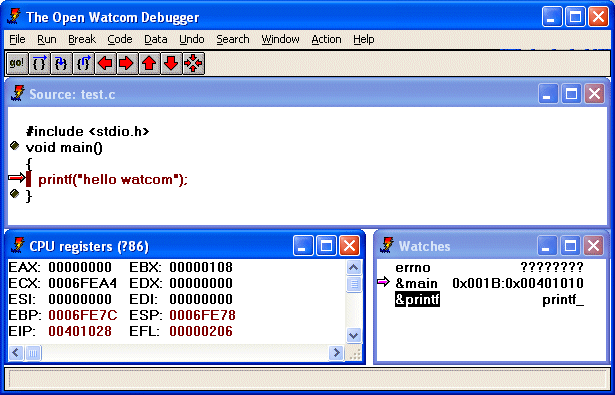Select the ESP register value 0006FE78
The image size is (615, 395).
click(x=202, y=315)
